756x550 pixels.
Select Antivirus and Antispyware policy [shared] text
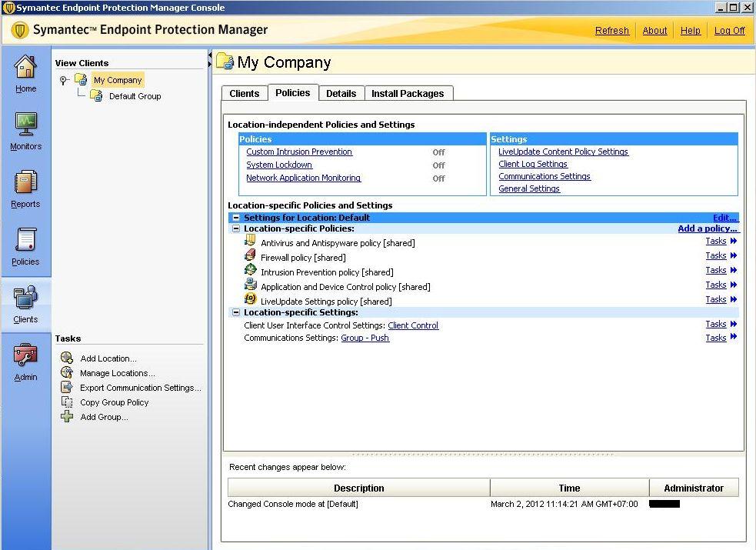tap(338, 243)
